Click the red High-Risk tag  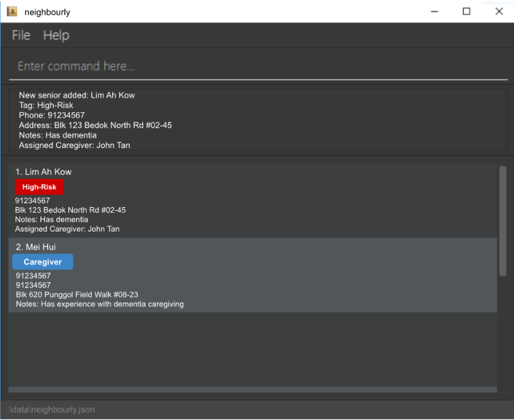39,187
